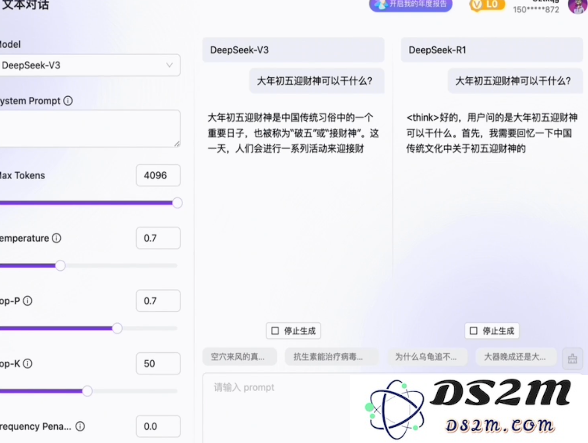Image resolution: width=588 pixels, height=443 pixels.
Task: Click the DeepSeek-V3 response text
Action: point(293,133)
